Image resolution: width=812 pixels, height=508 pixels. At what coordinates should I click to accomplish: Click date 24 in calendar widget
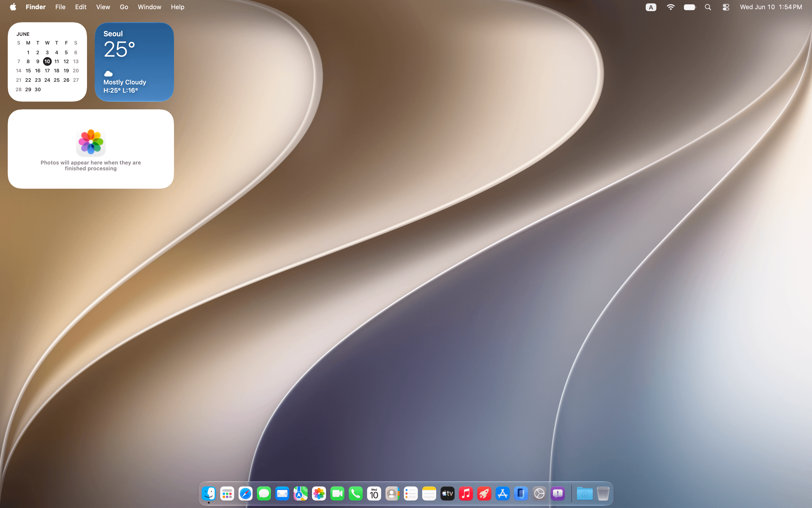[x=47, y=80]
